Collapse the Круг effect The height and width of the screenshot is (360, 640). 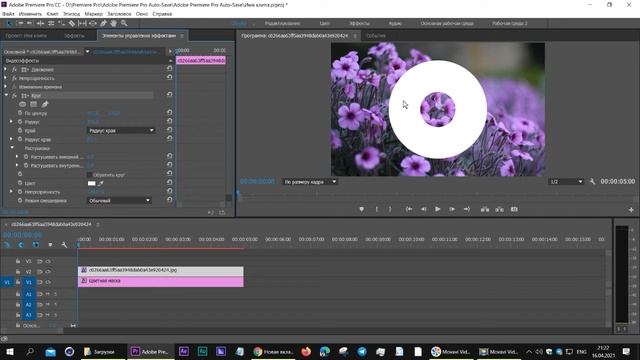6,95
